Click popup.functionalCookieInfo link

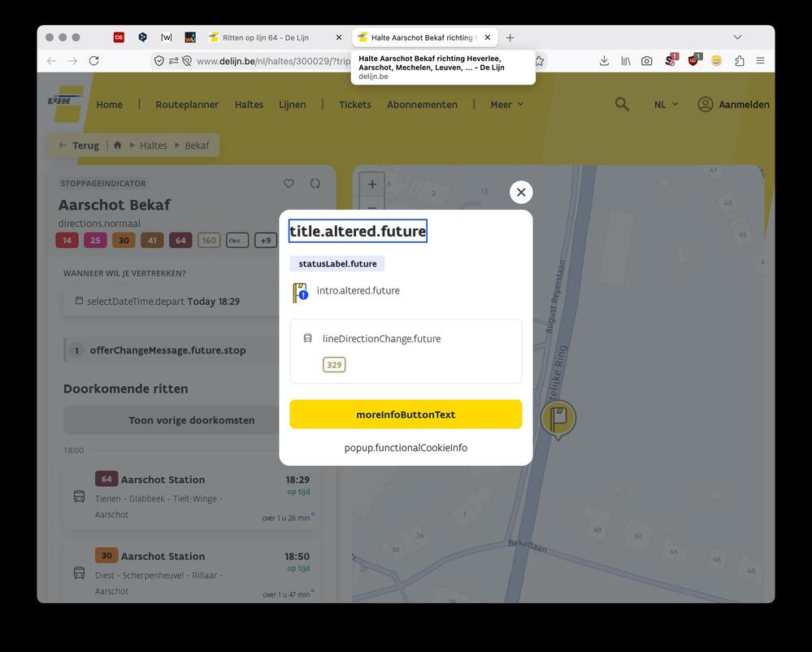coord(406,447)
